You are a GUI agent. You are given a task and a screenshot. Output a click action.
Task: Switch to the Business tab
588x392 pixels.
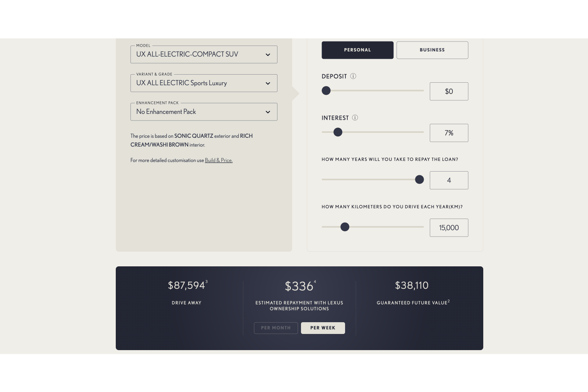click(x=432, y=50)
